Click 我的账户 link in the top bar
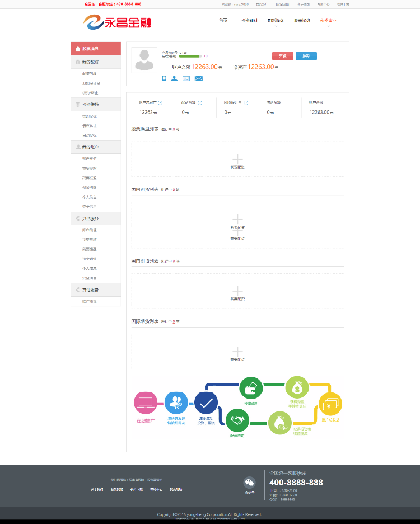 pos(262,4)
